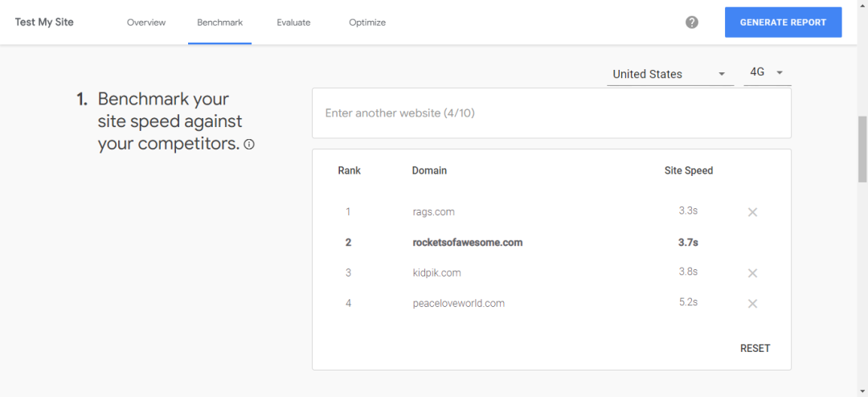Click the Site Speed column header
Image resolution: width=868 pixels, height=397 pixels.
pos(689,170)
